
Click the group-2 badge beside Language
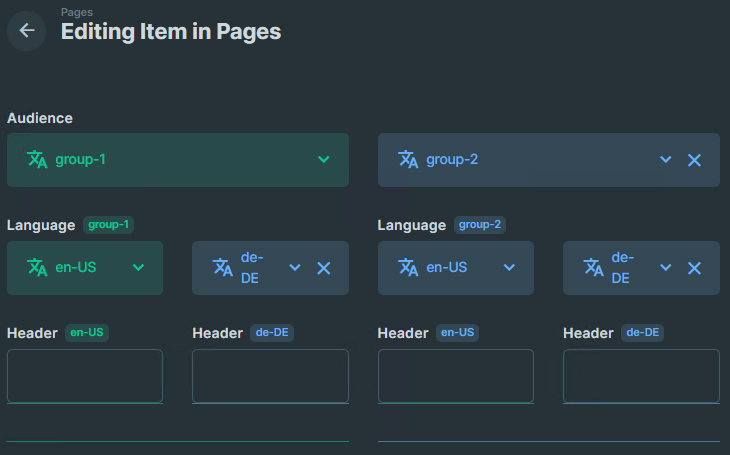point(480,225)
